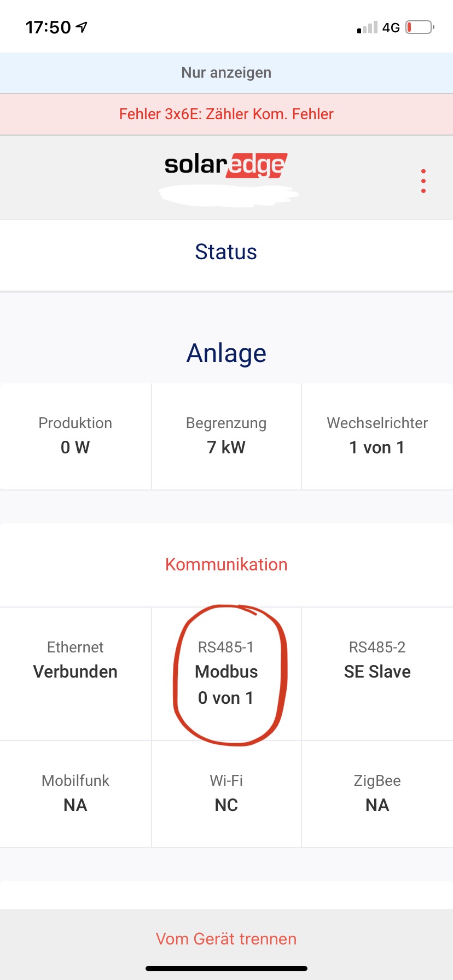The image size is (453, 980).
Task: Tap the cellular signal bars icon
Action: 367,27
